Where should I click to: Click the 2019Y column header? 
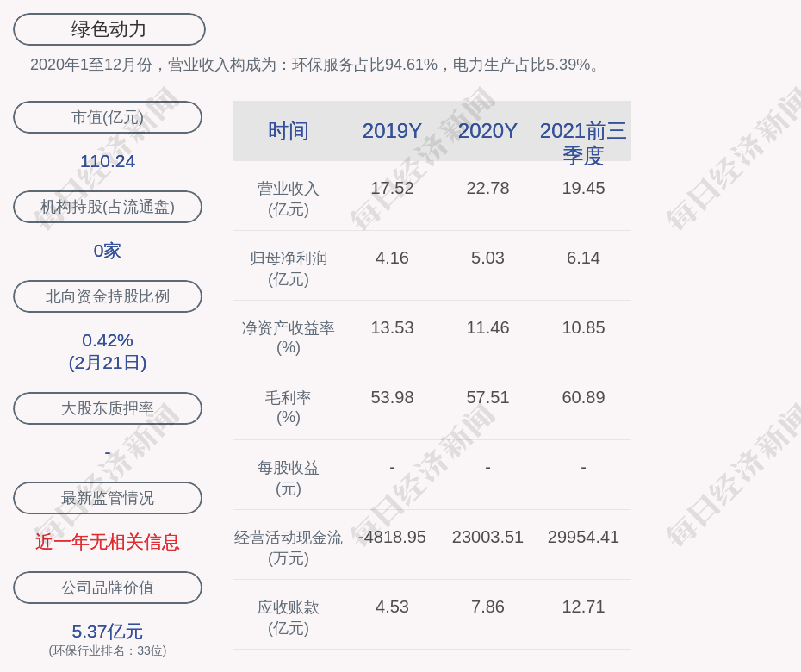tap(392, 131)
